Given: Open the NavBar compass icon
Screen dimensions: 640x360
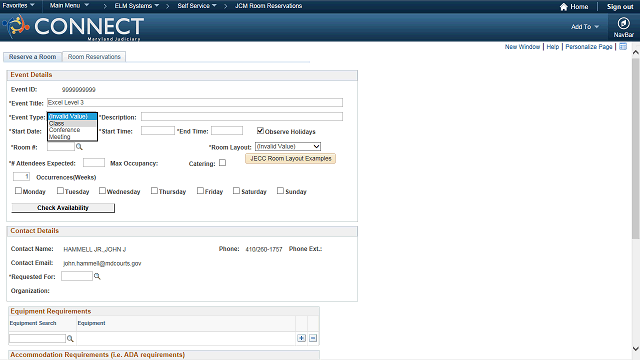Looking at the screenshot, I should point(623,24).
